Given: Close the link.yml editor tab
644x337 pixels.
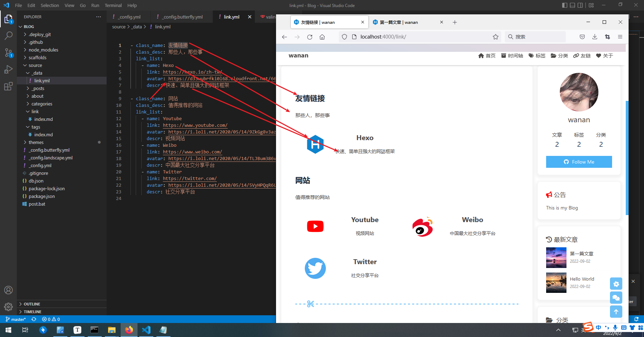Looking at the screenshot, I should click(x=250, y=17).
